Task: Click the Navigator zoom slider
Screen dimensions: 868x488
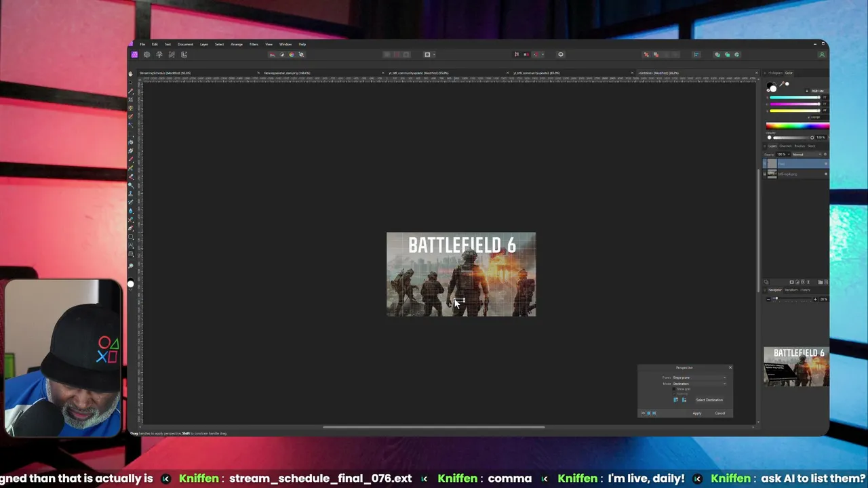Action: (x=792, y=299)
